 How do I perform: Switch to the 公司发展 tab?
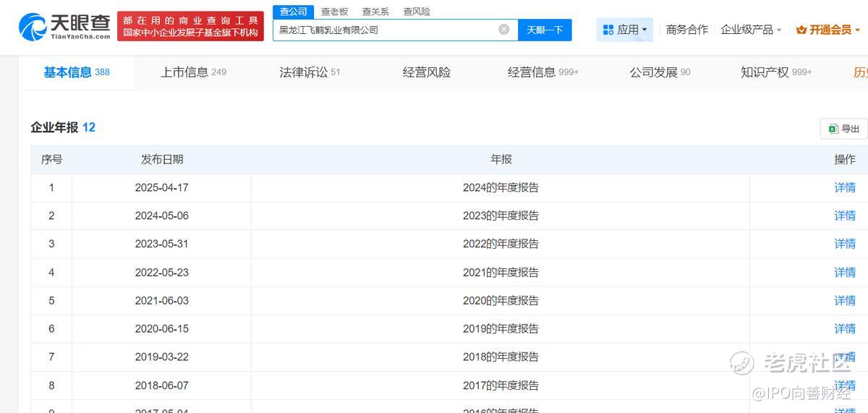pyautogui.click(x=660, y=72)
